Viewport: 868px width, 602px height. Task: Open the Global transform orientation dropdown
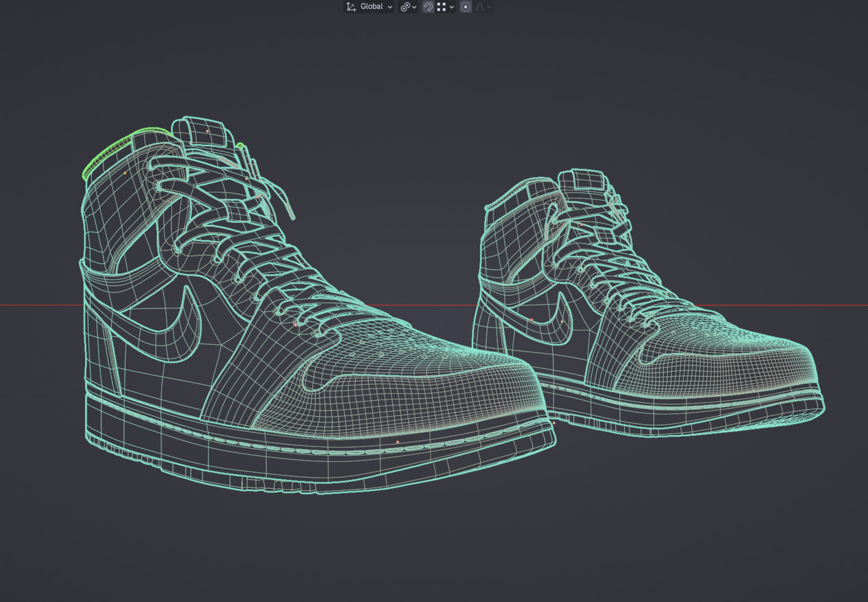click(369, 7)
